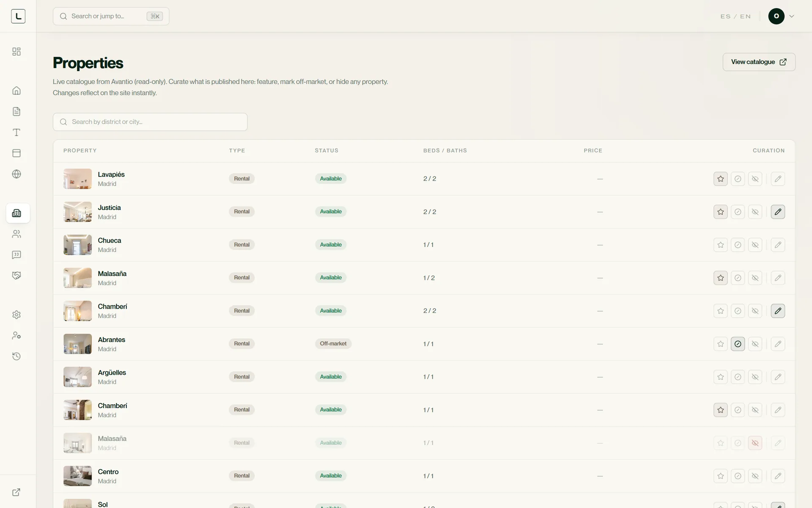Image resolution: width=812 pixels, height=508 pixels.
Task: Switch language to ES
Action: tap(725, 17)
